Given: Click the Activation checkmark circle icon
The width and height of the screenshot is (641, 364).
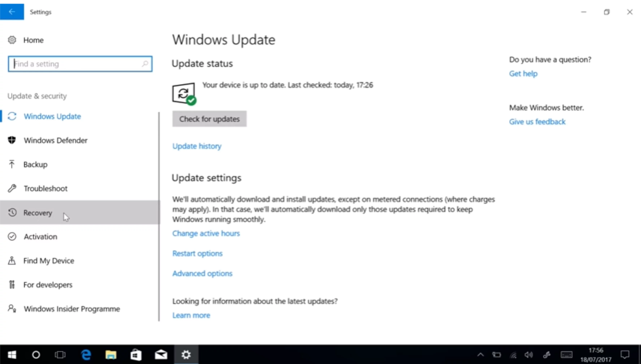Looking at the screenshot, I should point(12,236).
